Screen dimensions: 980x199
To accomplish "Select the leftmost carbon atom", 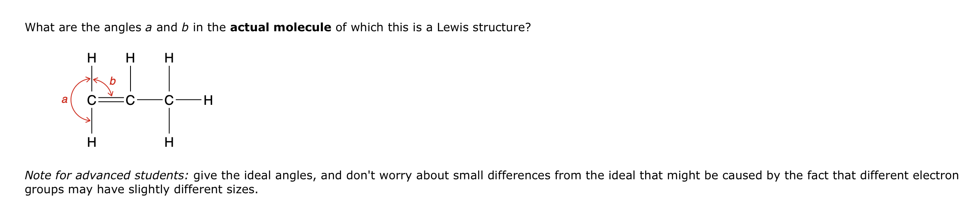I will 92,100.
